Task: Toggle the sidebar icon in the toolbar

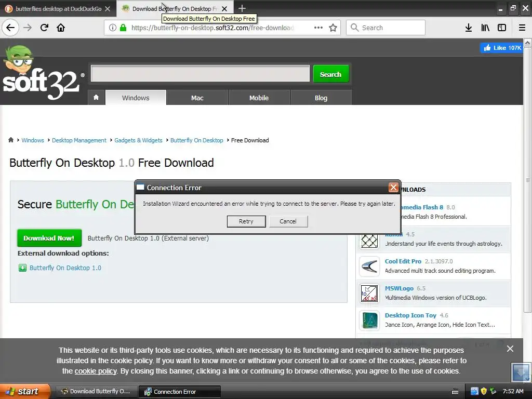Action: tap(502, 28)
